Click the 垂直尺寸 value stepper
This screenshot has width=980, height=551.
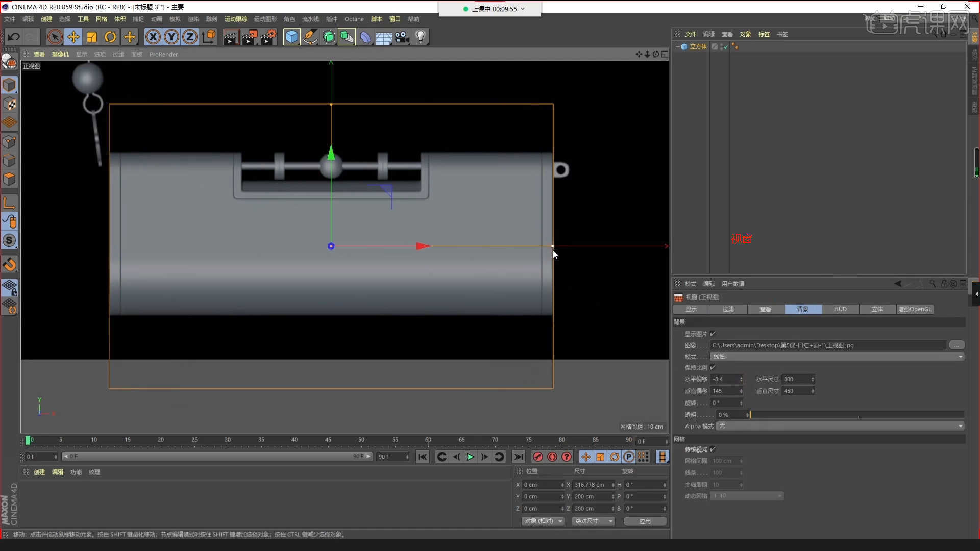coord(813,391)
